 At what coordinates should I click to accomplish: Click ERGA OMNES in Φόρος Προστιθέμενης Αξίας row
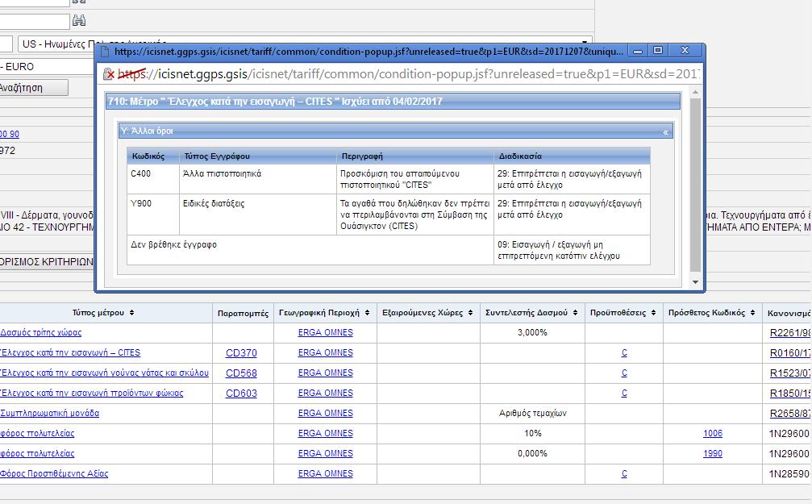(x=325, y=473)
